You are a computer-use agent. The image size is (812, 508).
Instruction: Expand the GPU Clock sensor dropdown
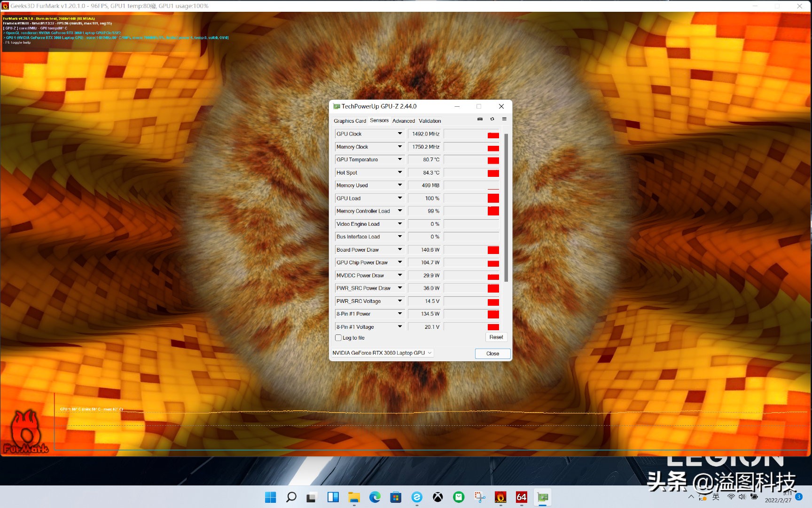(400, 134)
